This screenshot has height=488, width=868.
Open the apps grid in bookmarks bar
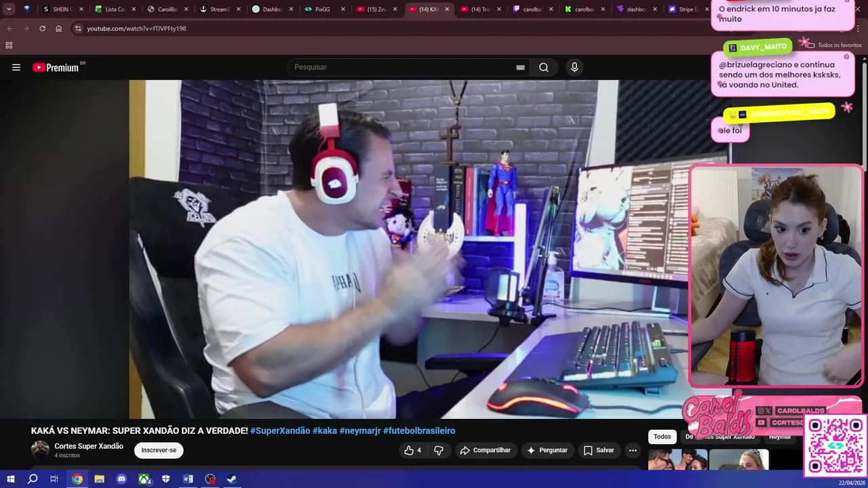pyautogui.click(x=9, y=45)
